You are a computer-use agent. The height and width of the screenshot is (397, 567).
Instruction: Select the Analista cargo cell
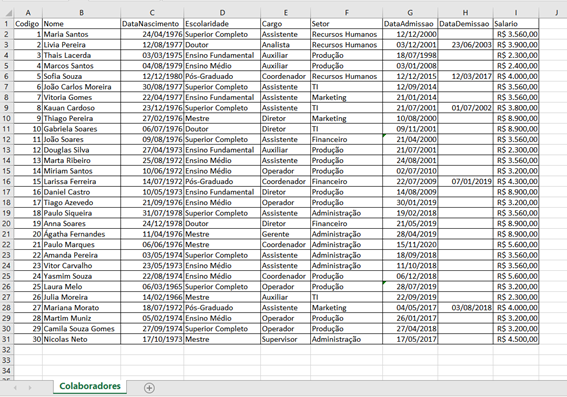point(285,45)
